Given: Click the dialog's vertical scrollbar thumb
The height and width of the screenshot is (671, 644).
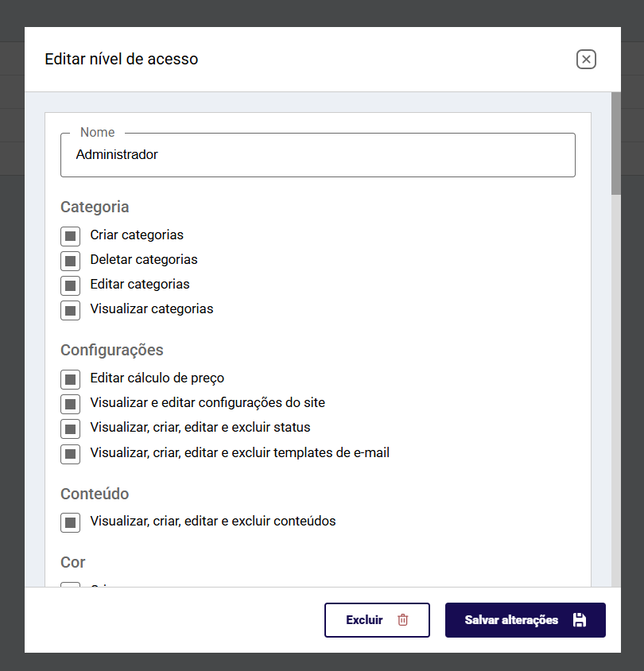Looking at the screenshot, I should pyautogui.click(x=615, y=143).
